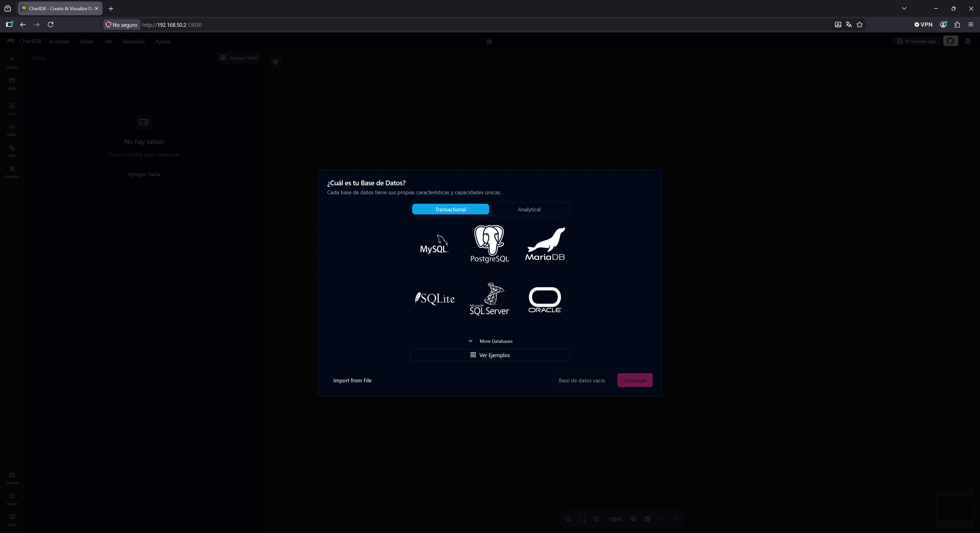Open the browser tab list chevron

point(904,8)
